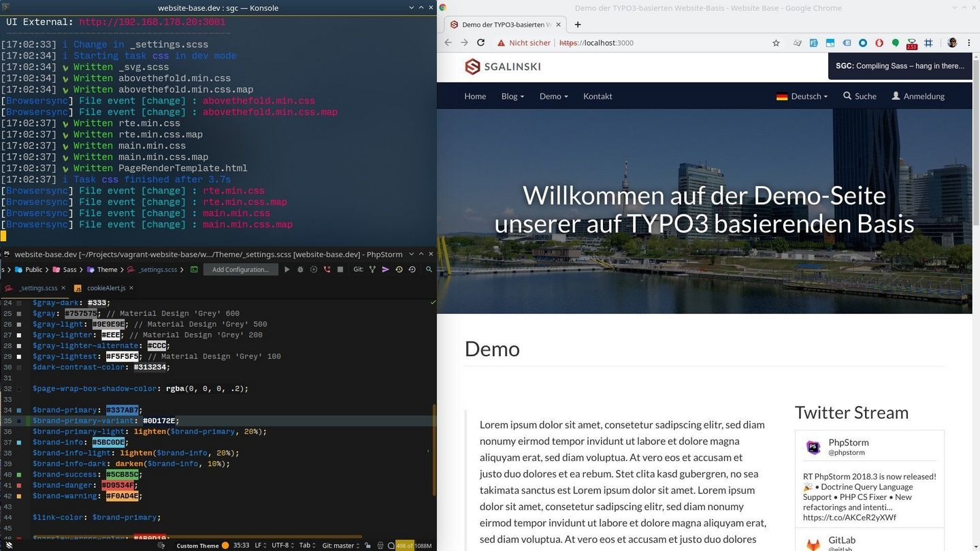Click PhpStorm Twitter account name
The image size is (980, 551).
(x=848, y=442)
